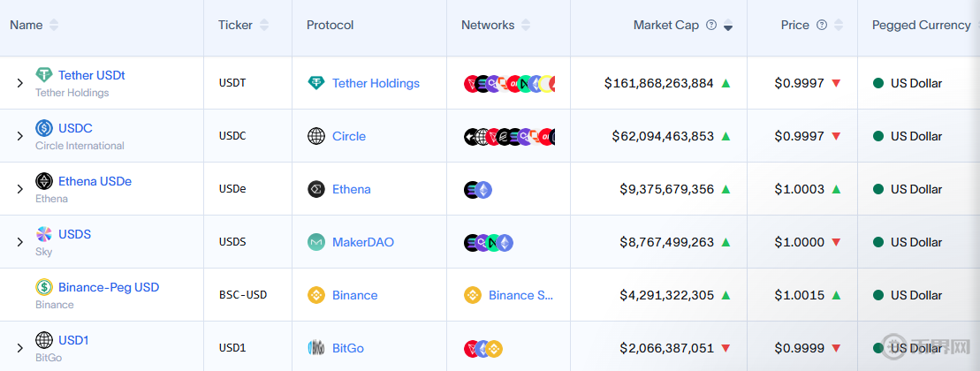The image size is (980, 371).
Task: Click the Price info help icon
Action: point(822,26)
